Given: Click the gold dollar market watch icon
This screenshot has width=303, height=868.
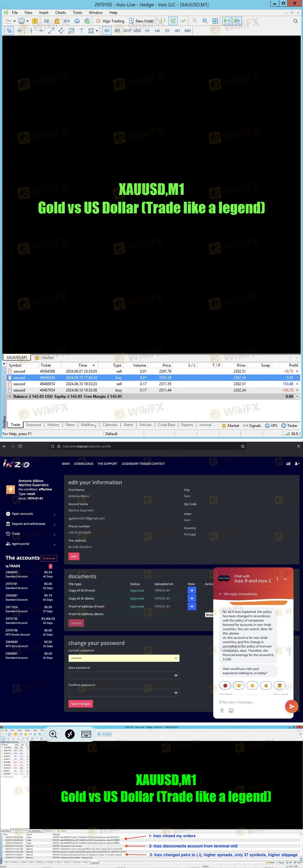Looking at the screenshot, I should click(x=35, y=21).
